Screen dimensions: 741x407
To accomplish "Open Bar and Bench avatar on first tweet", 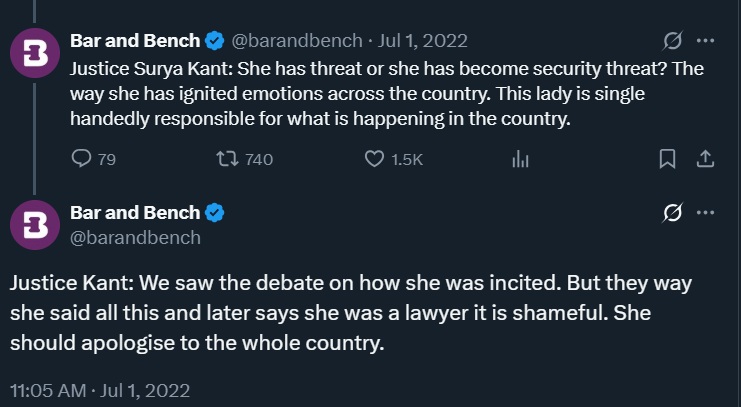I will click(34, 55).
